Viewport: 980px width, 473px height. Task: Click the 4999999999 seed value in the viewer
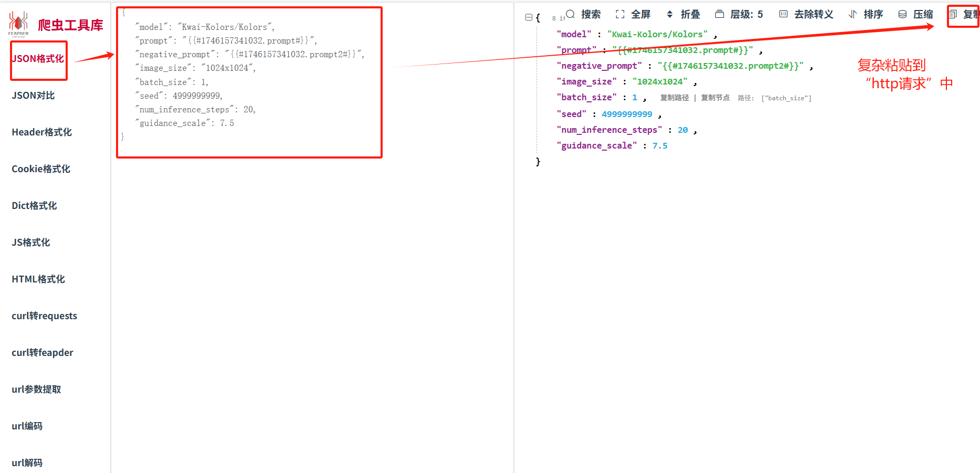(627, 114)
